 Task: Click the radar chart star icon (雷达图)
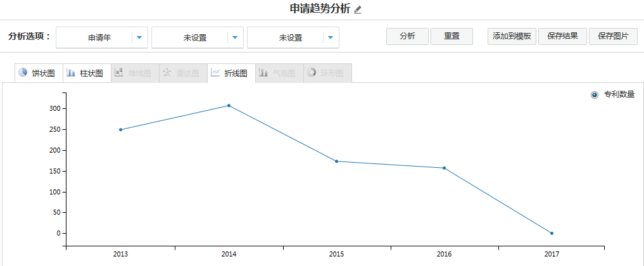coord(167,73)
